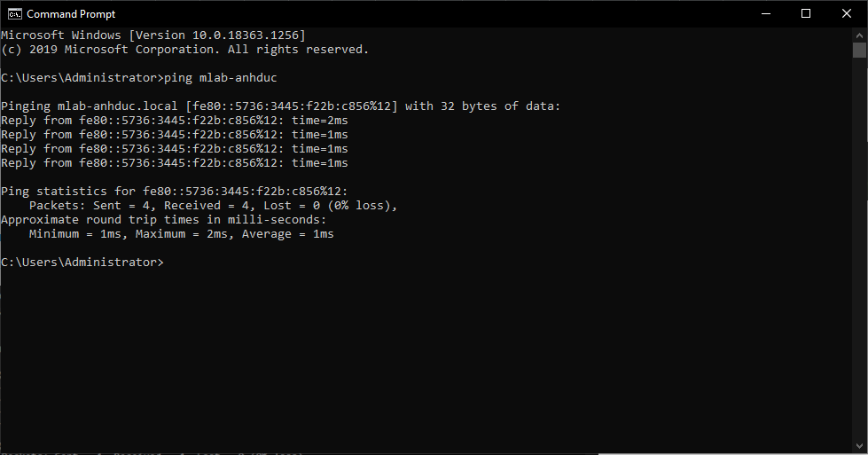Close the Command Prompt window
The image size is (868, 455).
click(x=847, y=14)
